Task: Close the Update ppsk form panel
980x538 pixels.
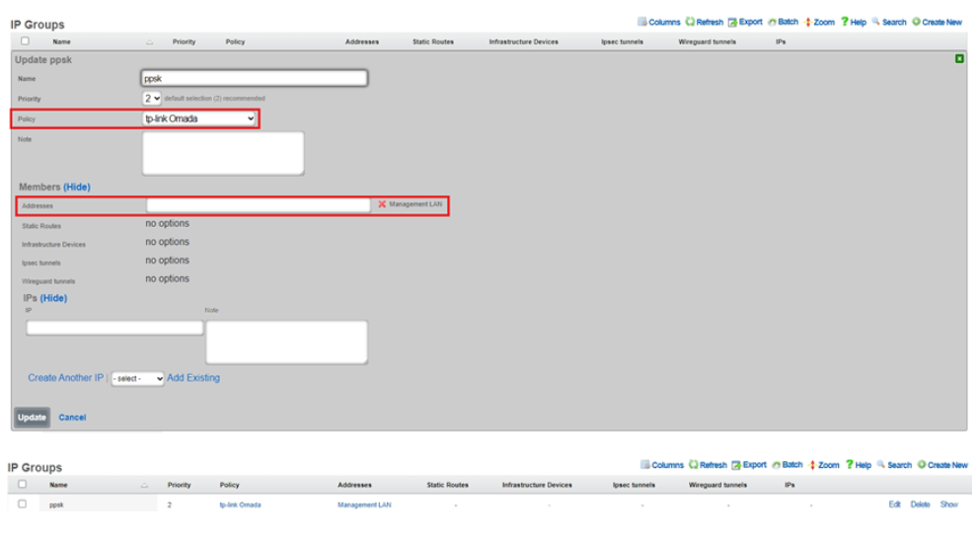Action: click(x=959, y=59)
